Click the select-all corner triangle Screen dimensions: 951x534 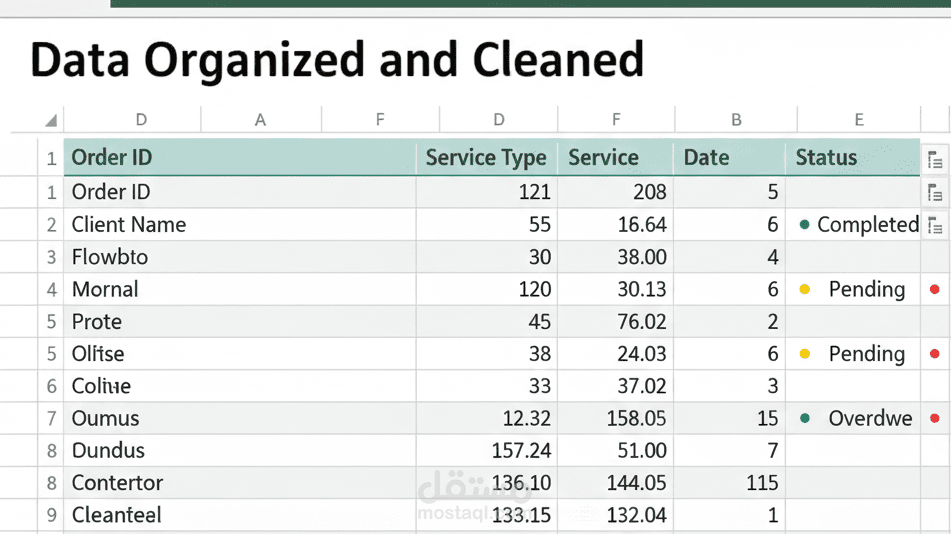pyautogui.click(x=50, y=121)
